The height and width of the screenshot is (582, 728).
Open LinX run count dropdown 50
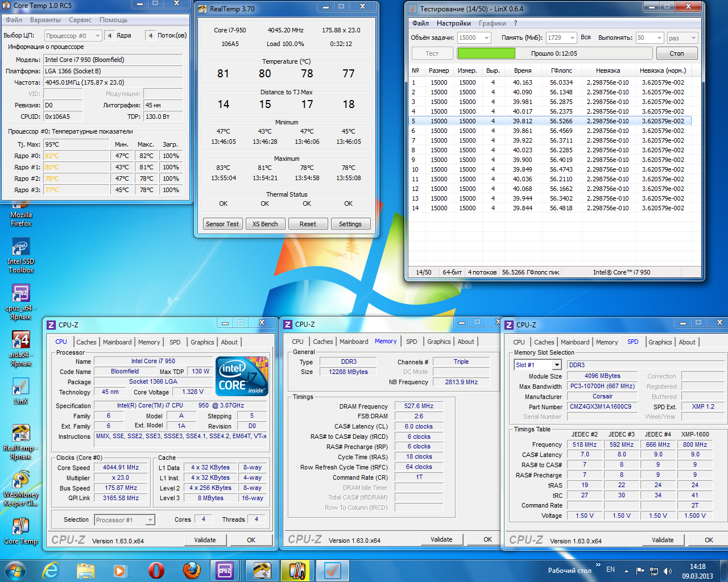coord(650,38)
